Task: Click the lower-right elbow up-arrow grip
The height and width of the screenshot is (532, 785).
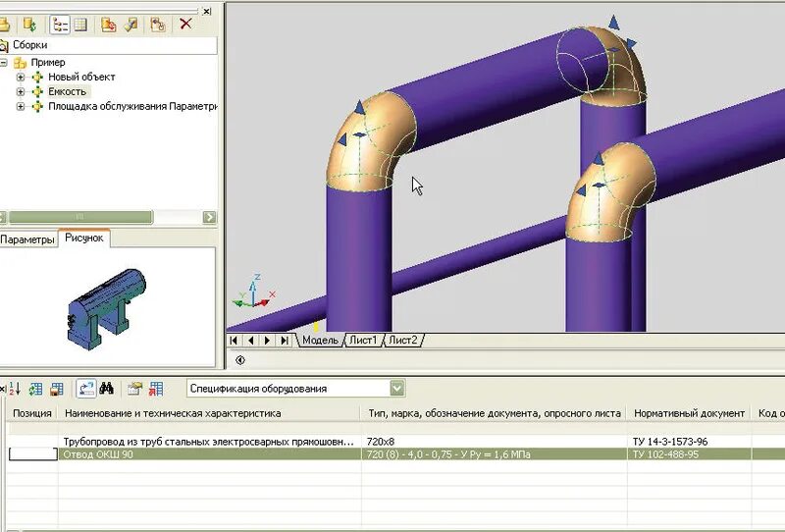Action: (x=598, y=158)
